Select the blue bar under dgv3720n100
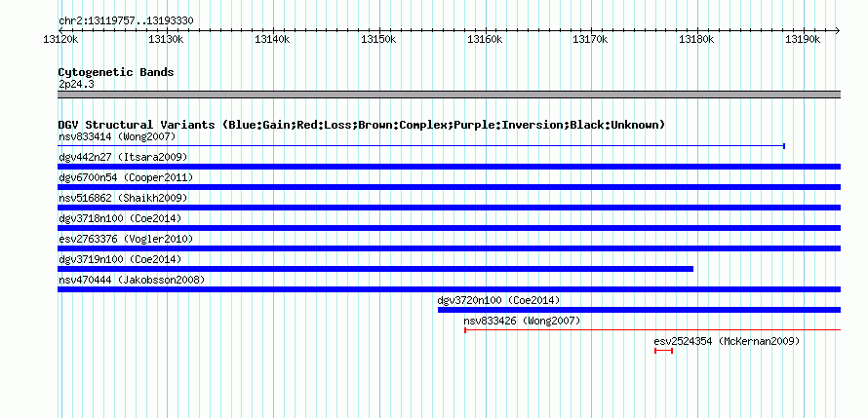868x418 pixels. pos(640,310)
